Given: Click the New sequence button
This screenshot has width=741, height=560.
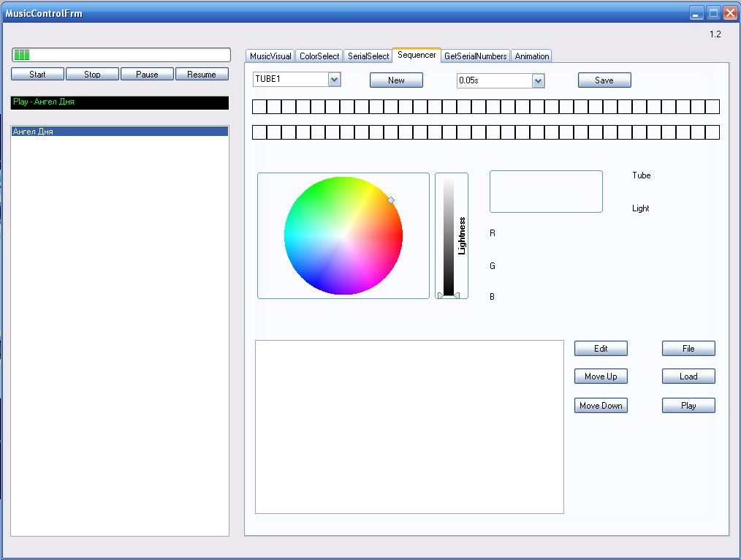Looking at the screenshot, I should 396,80.
